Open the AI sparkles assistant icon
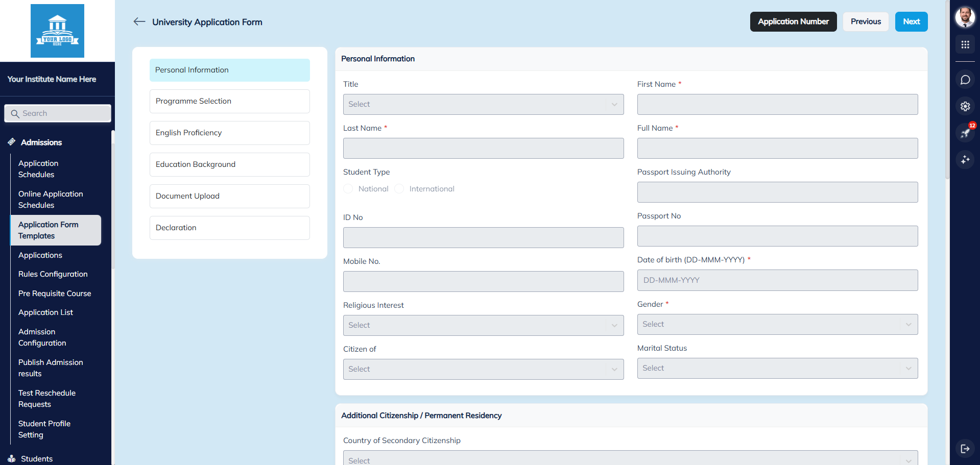The image size is (980, 465). [965, 160]
